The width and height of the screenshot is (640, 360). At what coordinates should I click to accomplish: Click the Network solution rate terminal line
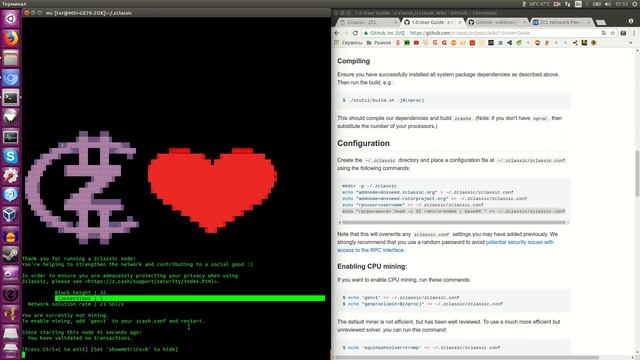coord(76,304)
